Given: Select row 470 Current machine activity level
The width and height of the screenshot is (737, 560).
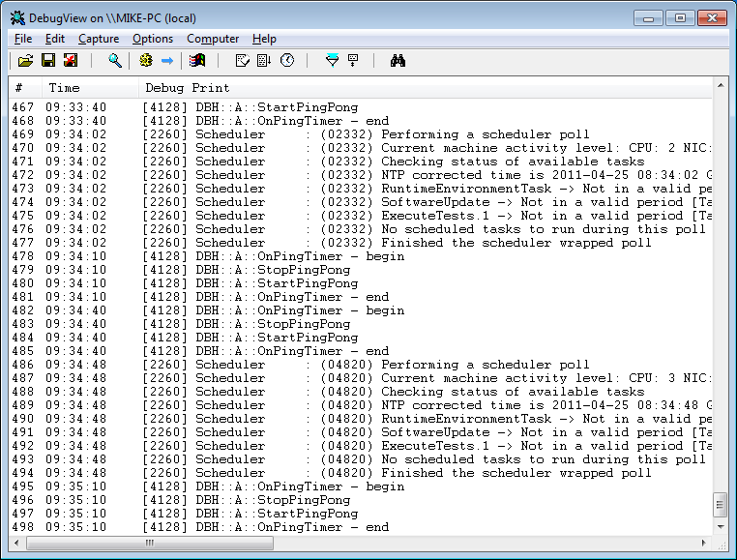Looking at the screenshot, I should (x=360, y=148).
